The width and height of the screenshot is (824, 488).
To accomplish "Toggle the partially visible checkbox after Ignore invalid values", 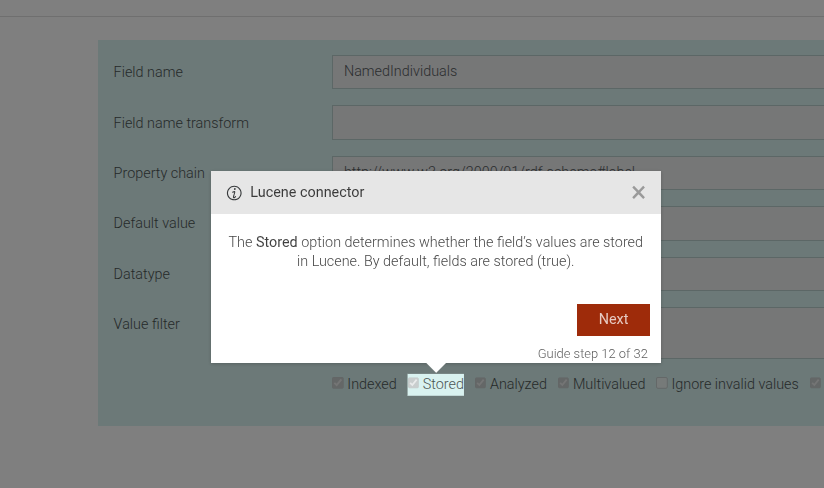I will point(816,384).
